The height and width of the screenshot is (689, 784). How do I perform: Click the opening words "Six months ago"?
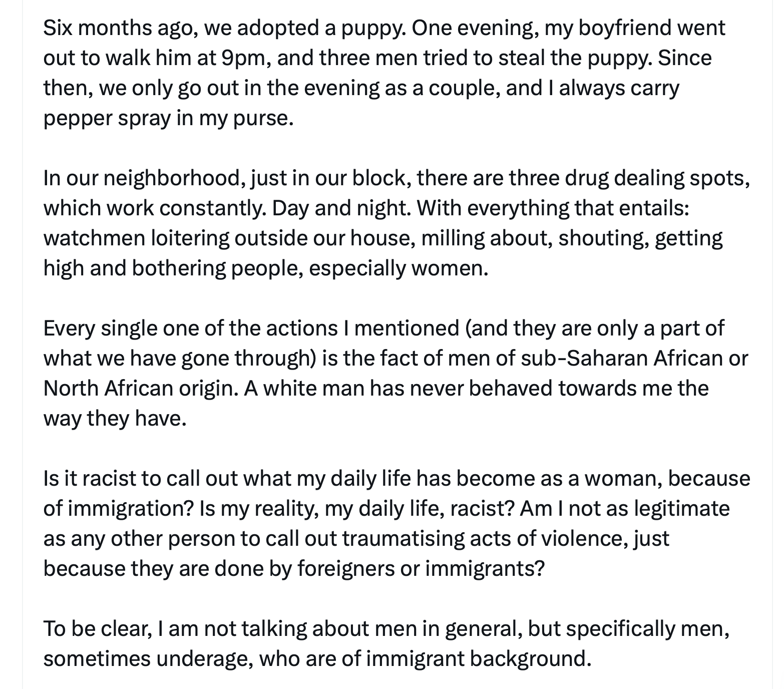pyautogui.click(x=118, y=28)
